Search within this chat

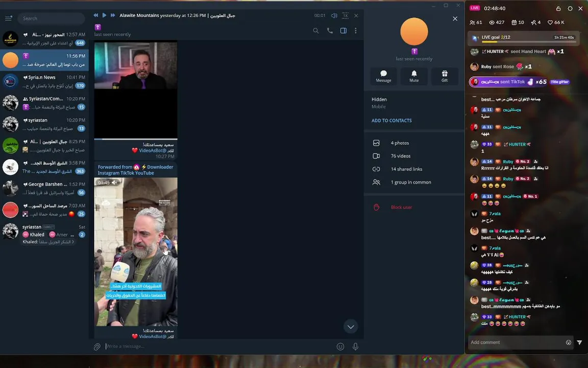[316, 31]
